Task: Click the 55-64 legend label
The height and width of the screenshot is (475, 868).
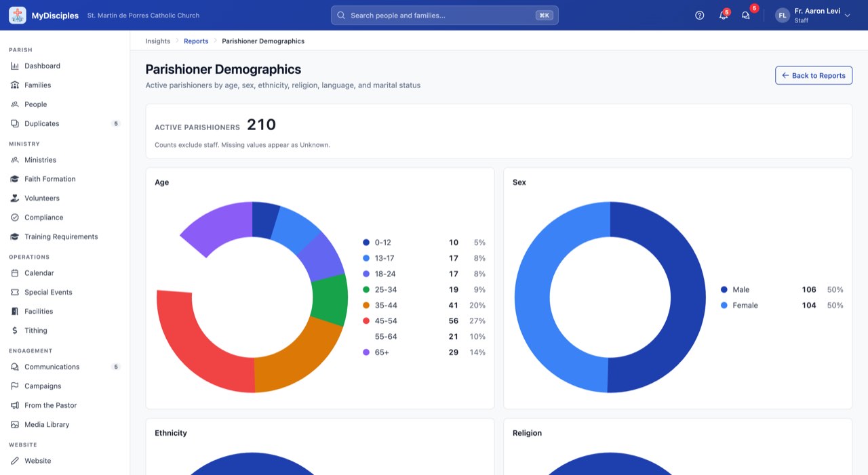Action: (x=386, y=337)
